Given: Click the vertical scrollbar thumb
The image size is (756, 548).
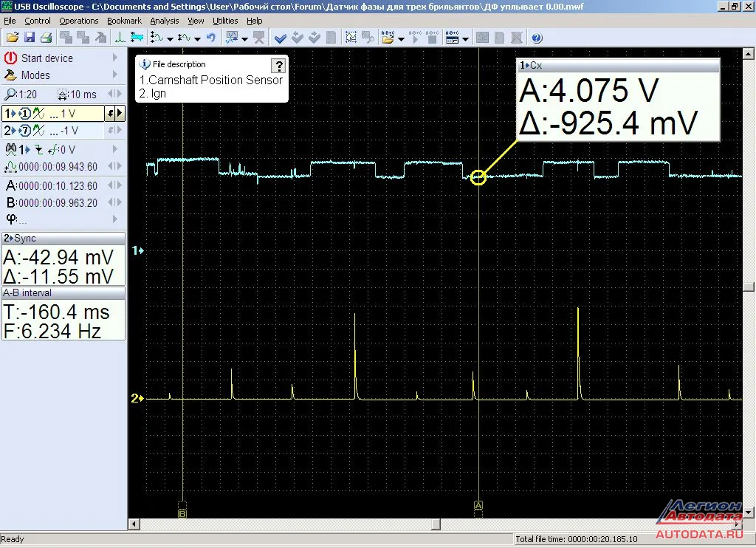Looking at the screenshot, I should [749, 287].
